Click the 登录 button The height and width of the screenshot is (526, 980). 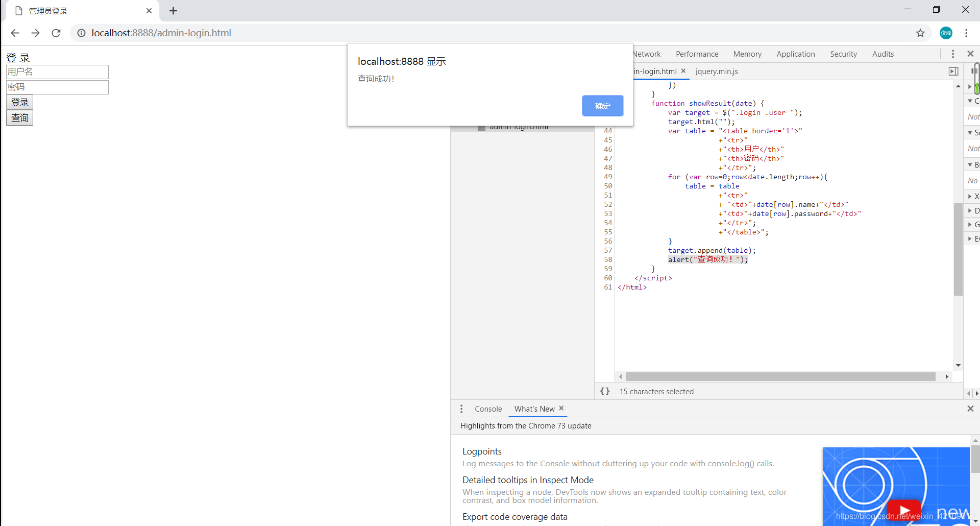(x=20, y=102)
